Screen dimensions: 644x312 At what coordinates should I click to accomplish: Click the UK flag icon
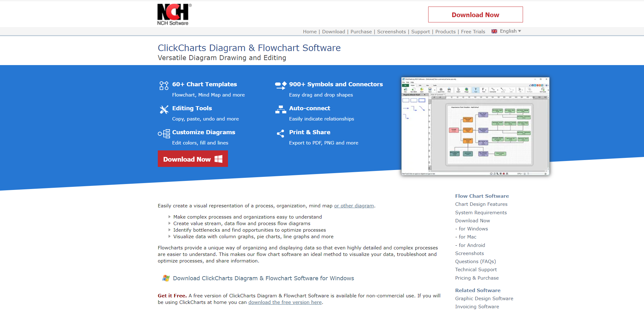[x=494, y=31]
